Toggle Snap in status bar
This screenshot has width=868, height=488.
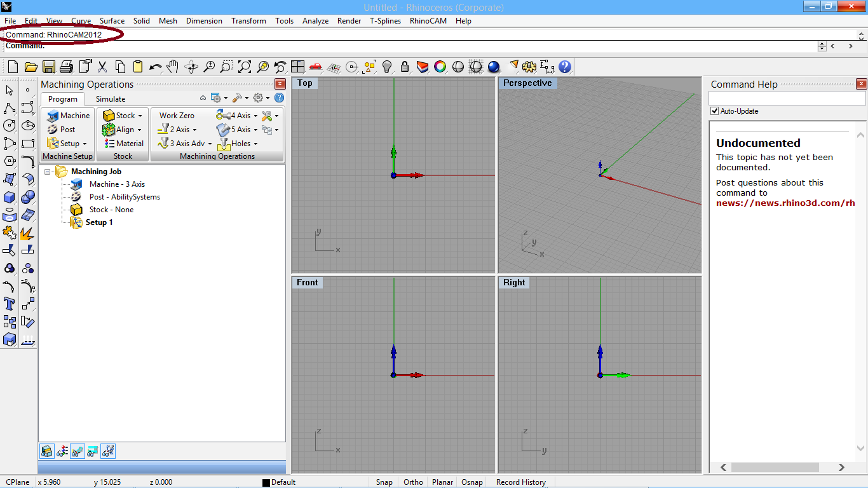click(384, 482)
